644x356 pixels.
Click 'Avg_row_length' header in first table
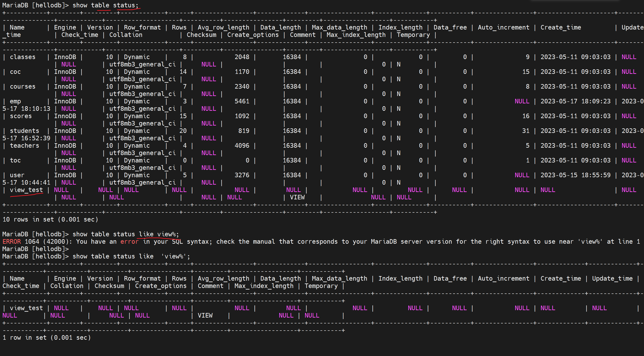click(x=223, y=28)
